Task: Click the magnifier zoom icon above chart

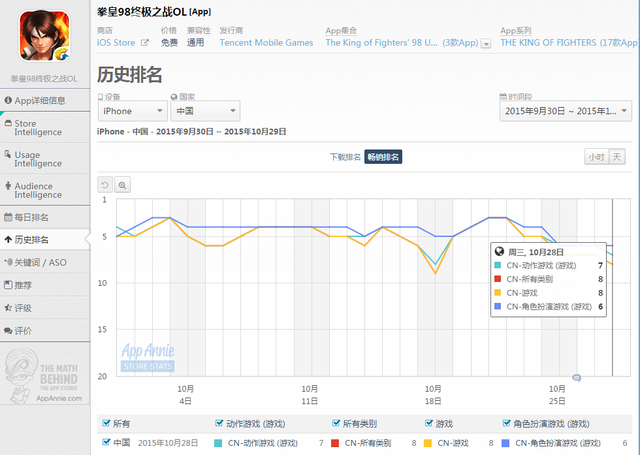Action: pyautogui.click(x=122, y=185)
